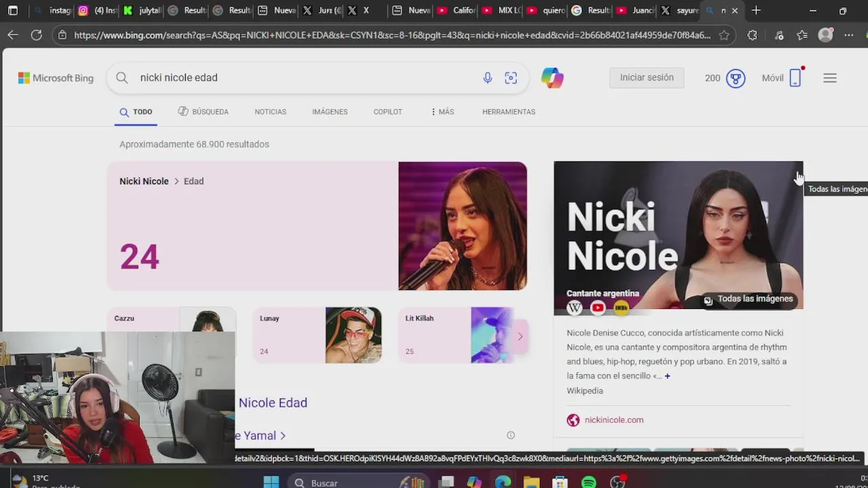
Task: Switch to COPILOT tab
Action: coord(388,112)
